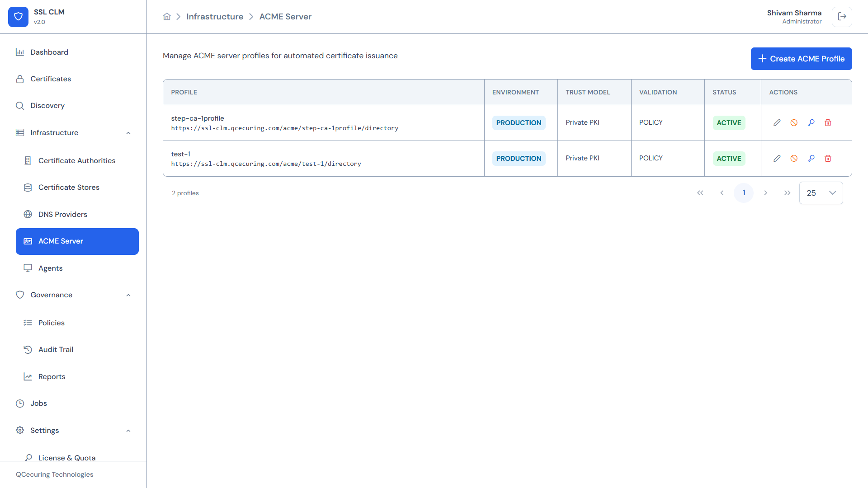868x488 pixels.
Task: Edit the test-1 ACME profile
Action: (777, 159)
